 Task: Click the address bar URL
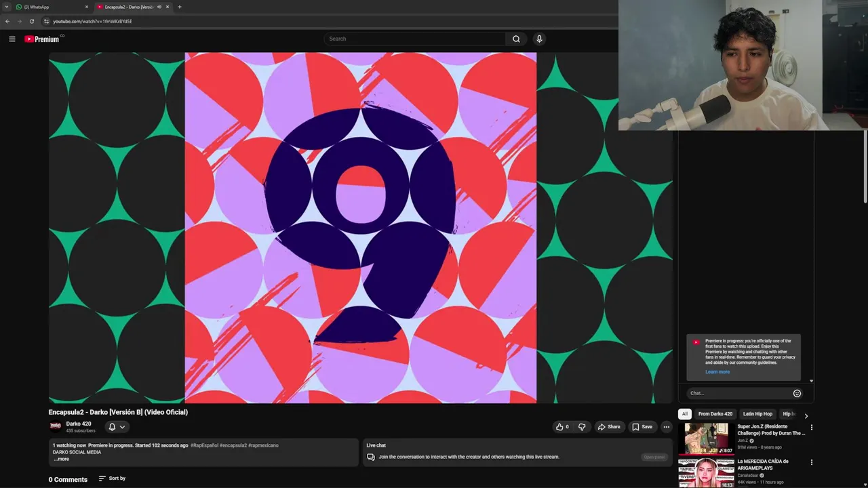[92, 21]
